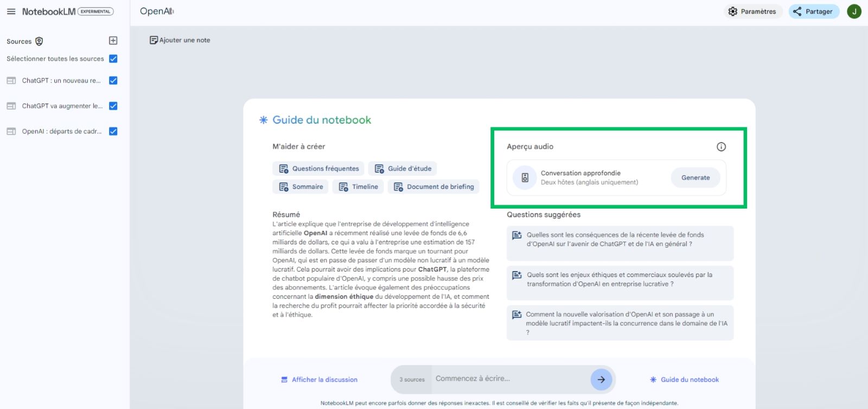Screen dimensions: 868x409
Task: Click Generate for audio overview
Action: click(695, 178)
